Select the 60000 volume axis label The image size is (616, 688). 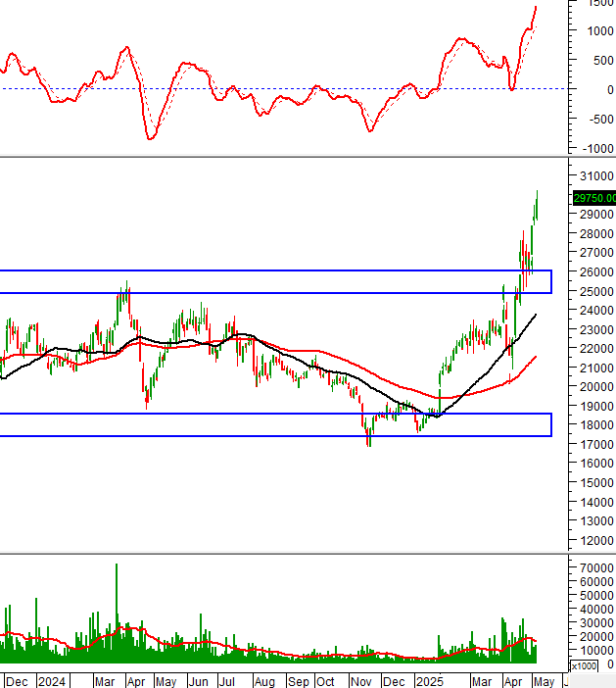click(596, 582)
